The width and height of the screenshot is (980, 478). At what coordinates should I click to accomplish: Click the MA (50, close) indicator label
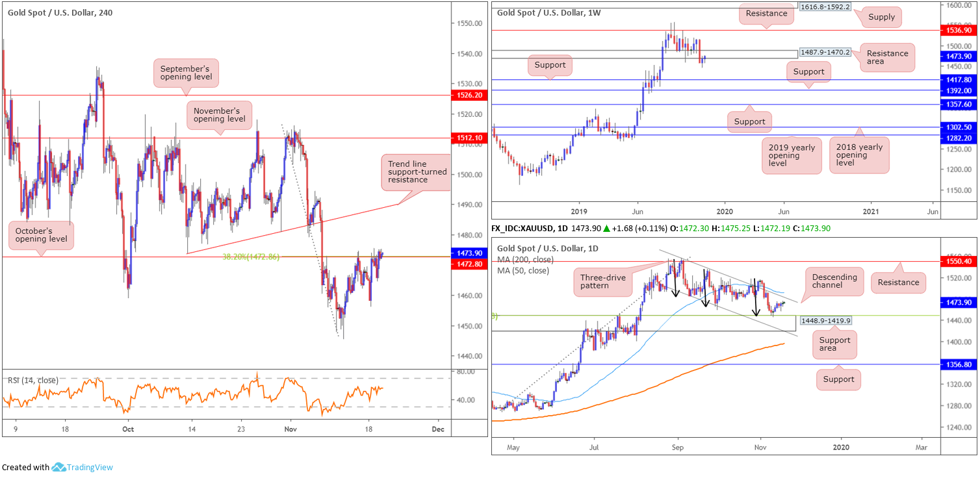click(524, 270)
